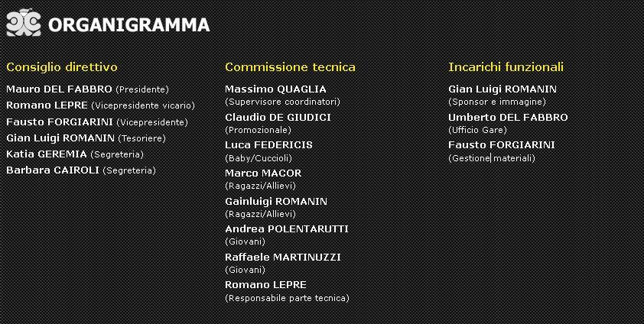The height and width of the screenshot is (324, 644).
Task: Click the name Massimo QUAGLIA
Action: 275,89
